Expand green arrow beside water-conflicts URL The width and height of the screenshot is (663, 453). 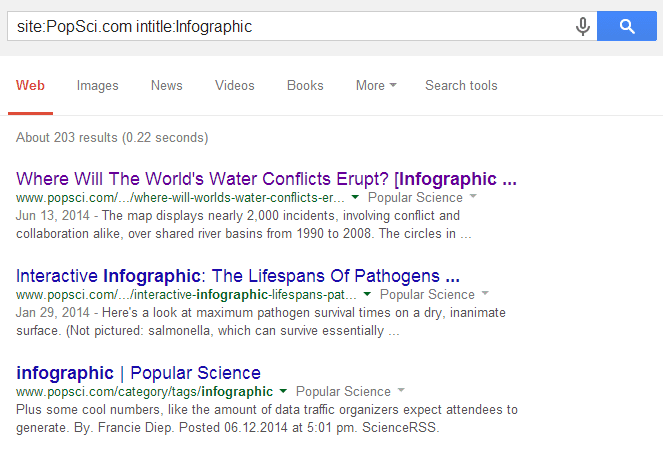pos(355,197)
